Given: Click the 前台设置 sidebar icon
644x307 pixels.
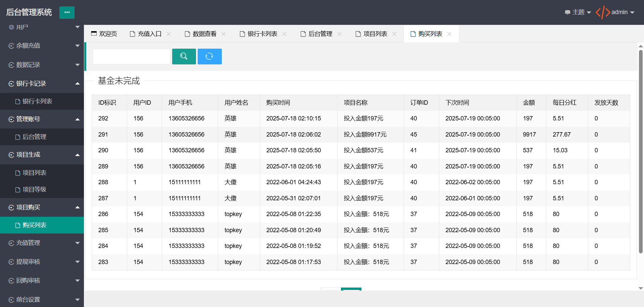Looking at the screenshot, I should coord(11,300).
